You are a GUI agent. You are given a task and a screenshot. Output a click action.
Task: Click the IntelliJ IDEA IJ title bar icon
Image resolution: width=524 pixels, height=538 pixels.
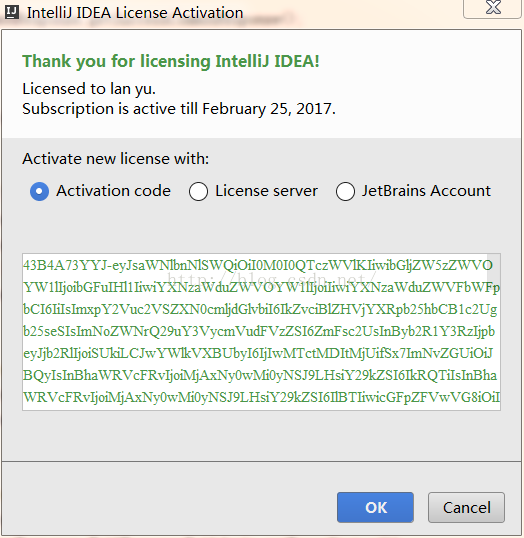click(11, 12)
